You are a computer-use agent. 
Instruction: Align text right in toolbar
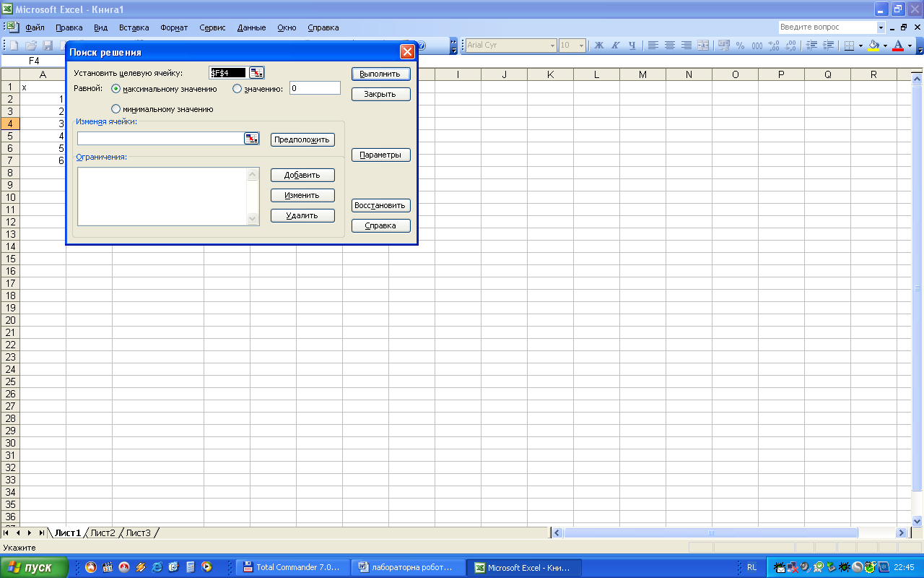pyautogui.click(x=686, y=46)
